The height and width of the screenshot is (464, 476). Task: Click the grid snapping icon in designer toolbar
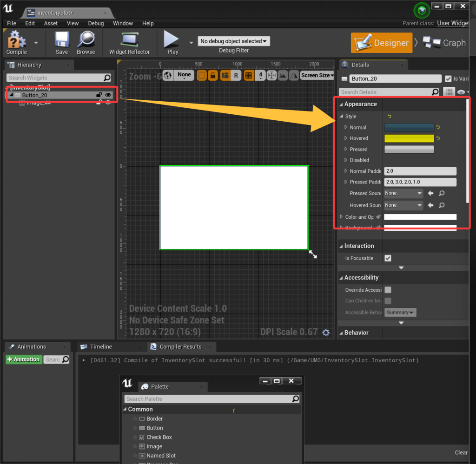point(248,76)
